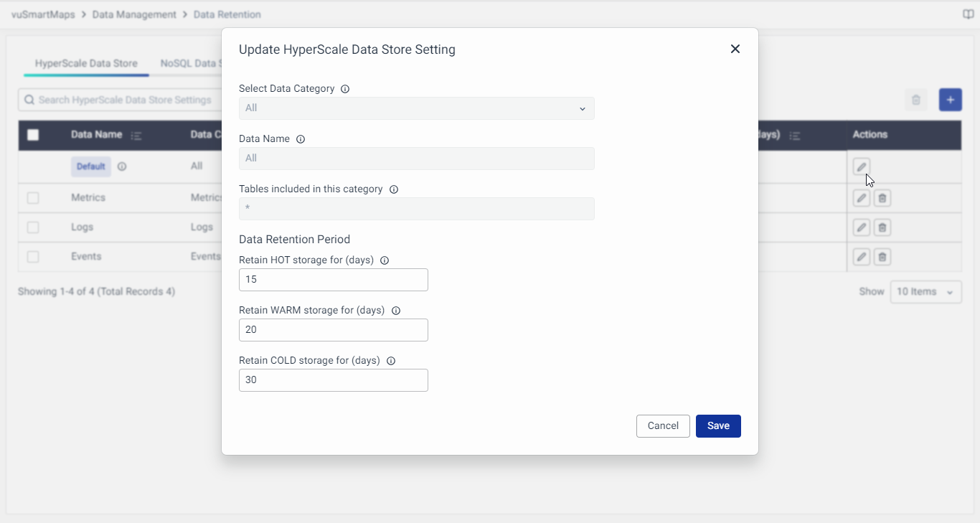The width and height of the screenshot is (980, 523).
Task: Click edit pencil icon for Events row
Action: pos(862,257)
